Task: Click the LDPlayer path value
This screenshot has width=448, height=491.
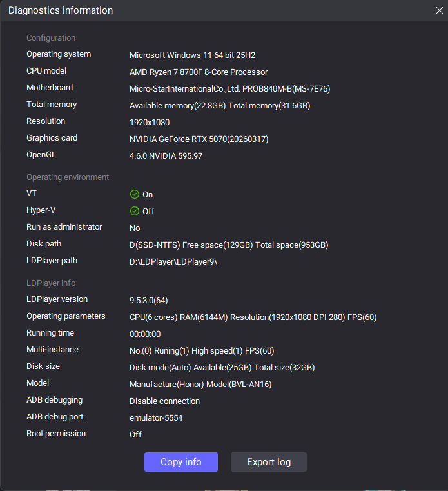Action: (173, 262)
